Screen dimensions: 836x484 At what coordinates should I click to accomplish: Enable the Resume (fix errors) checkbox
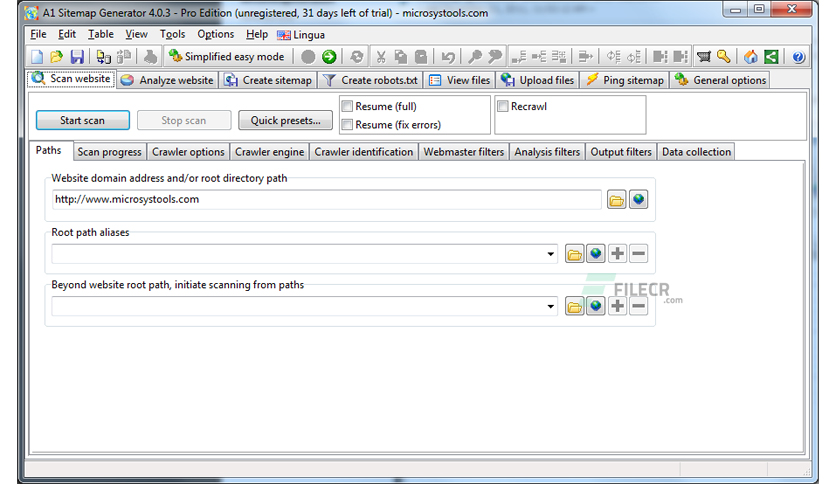click(347, 125)
